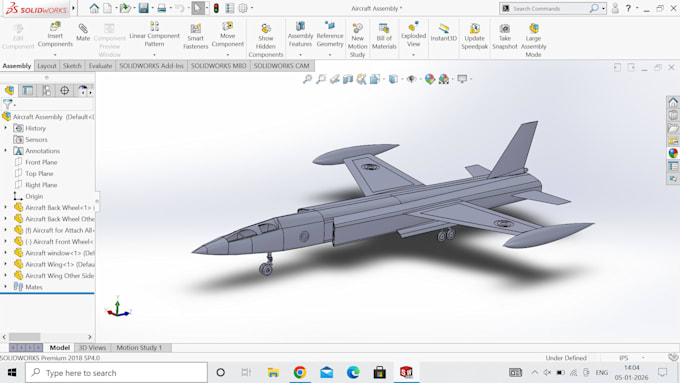Open File Explorer from taskbar
680x383 pixels.
tap(273, 373)
